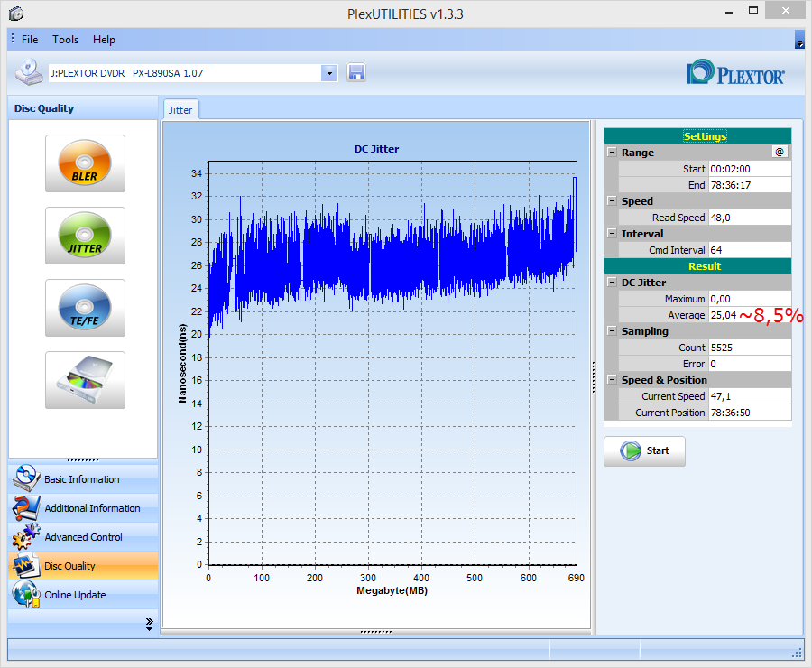812x668 pixels.
Task: Switch to the Jitter tab
Action: [180, 110]
